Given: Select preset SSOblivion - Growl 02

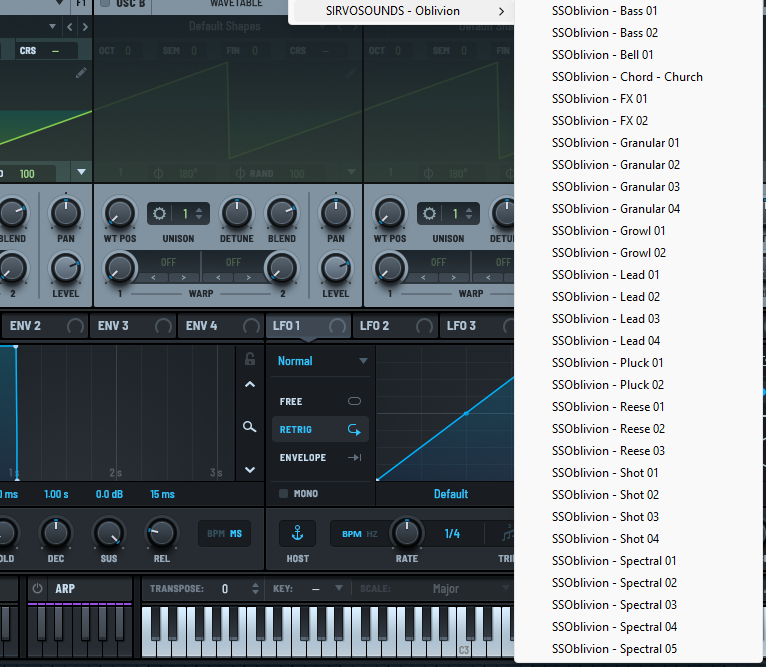Looking at the screenshot, I should (609, 253).
